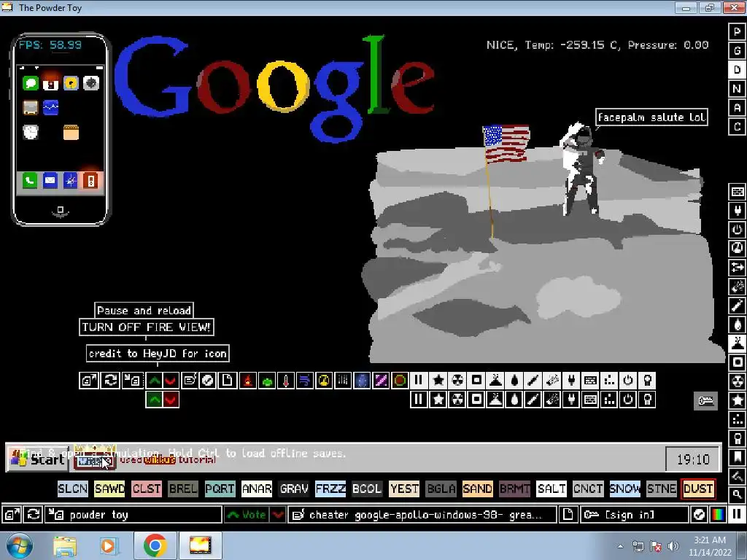Image resolution: width=747 pixels, height=560 pixels.
Task: Select the SLCN element
Action: pos(73,489)
